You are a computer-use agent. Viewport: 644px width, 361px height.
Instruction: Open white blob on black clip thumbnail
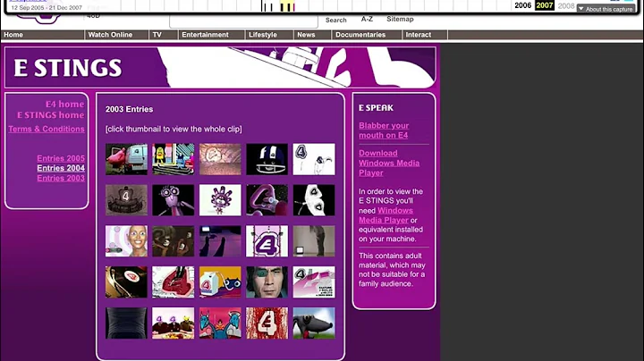[x=314, y=200]
